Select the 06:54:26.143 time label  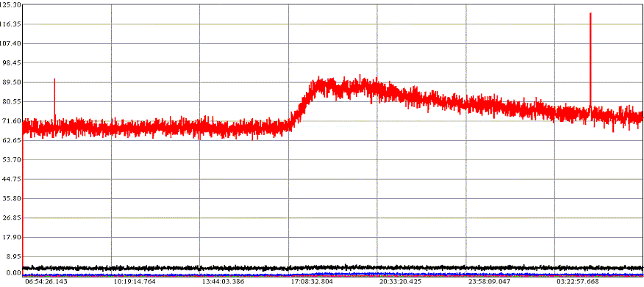[x=46, y=283]
